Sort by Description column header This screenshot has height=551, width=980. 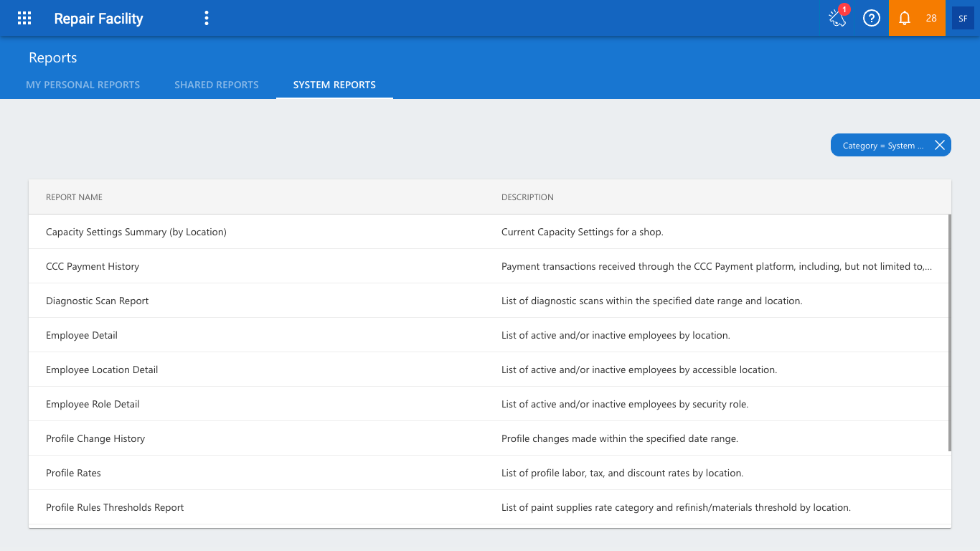point(527,197)
